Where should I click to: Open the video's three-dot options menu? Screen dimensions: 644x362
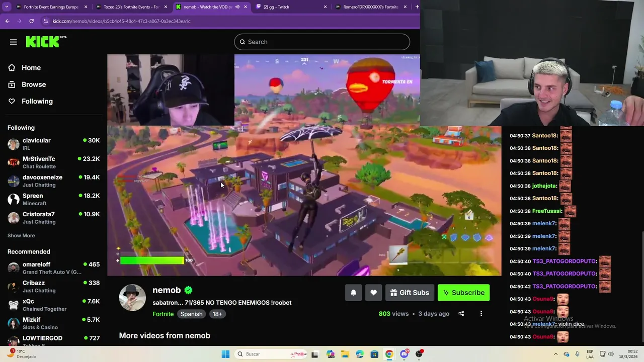tap(481, 314)
